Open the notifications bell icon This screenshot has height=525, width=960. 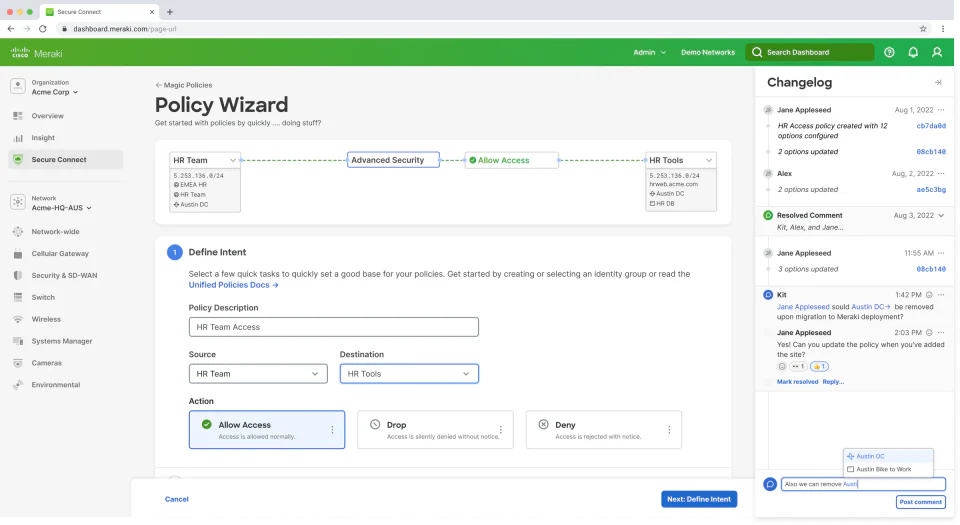coord(913,53)
